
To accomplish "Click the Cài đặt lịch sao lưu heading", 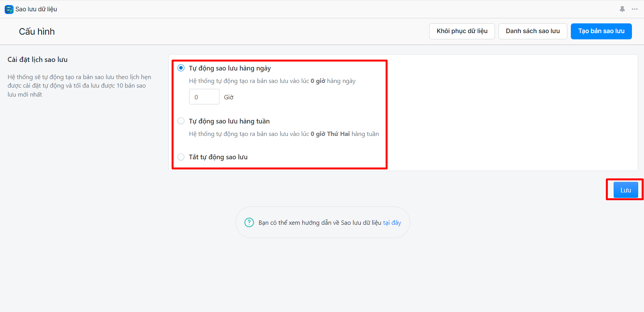I will coord(37,60).
